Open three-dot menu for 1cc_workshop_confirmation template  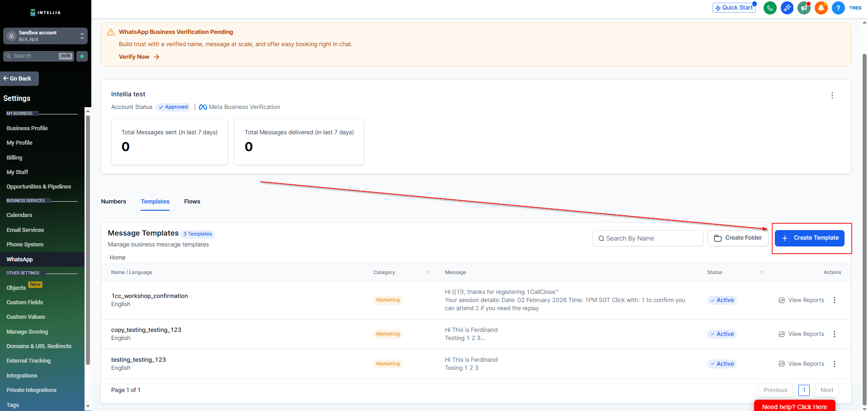coord(835,300)
